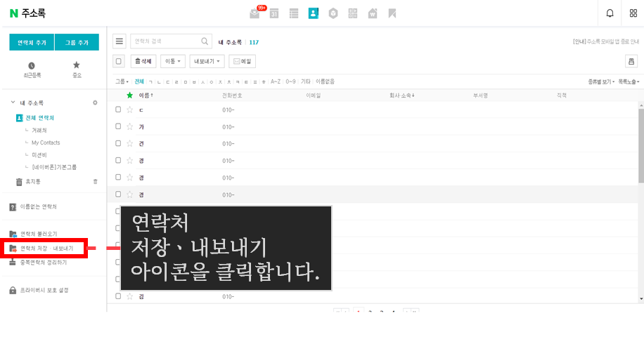The height and width of the screenshot is (337, 644).
Task: Click the Naver N logo
Action: pos(14,13)
